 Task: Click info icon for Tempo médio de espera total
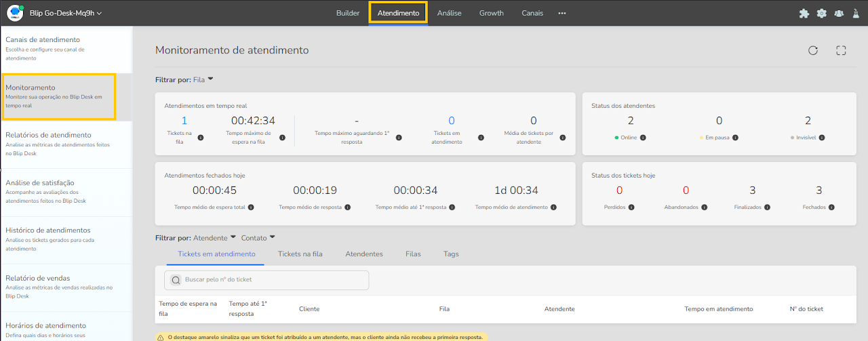[251, 207]
